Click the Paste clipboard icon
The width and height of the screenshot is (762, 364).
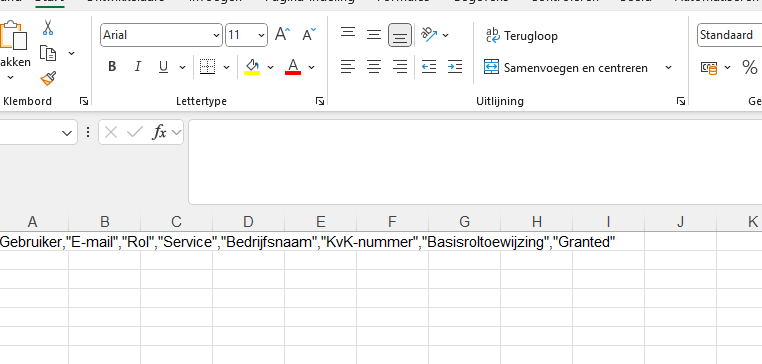click(x=14, y=35)
